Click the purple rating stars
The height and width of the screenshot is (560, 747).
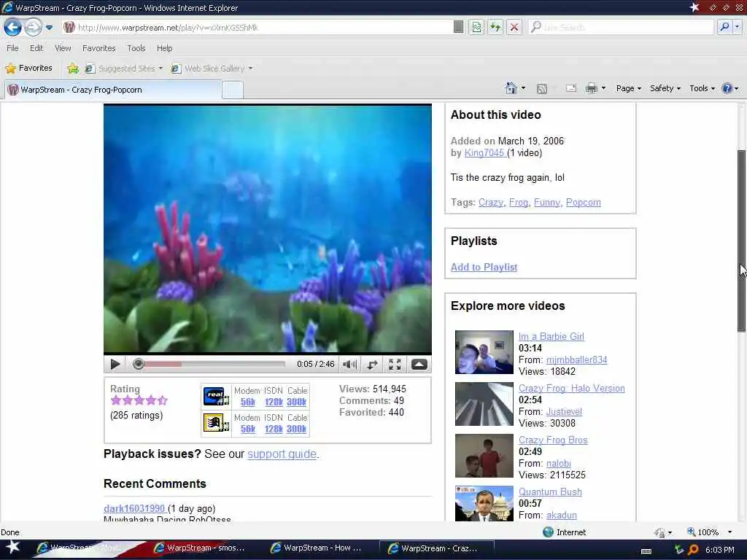[139, 400]
